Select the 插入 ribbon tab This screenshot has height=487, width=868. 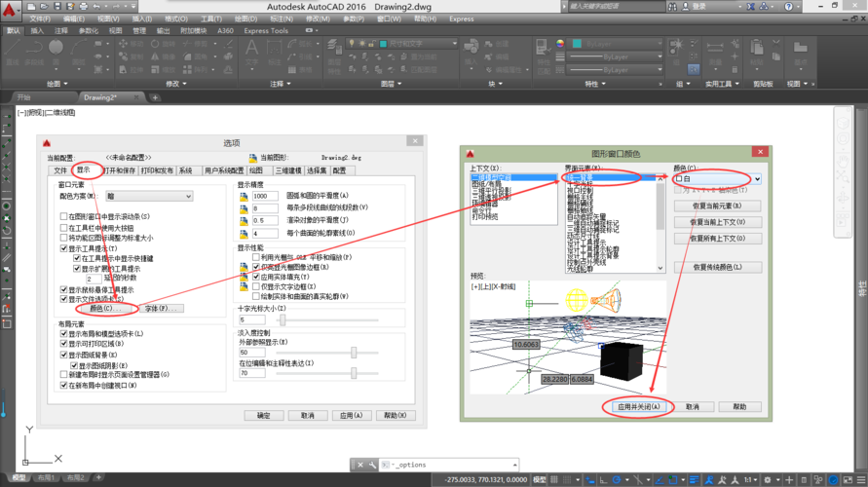(37, 31)
